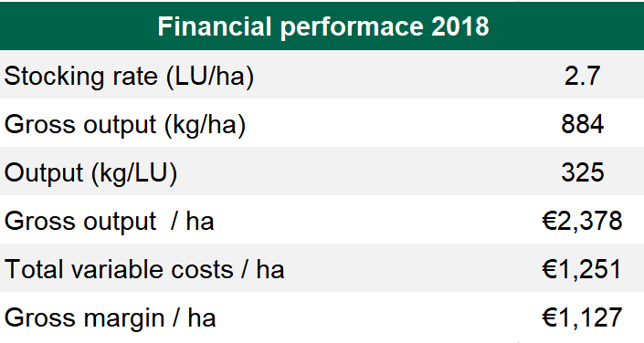The image size is (644, 343).
Task: Select the Output (kg/LU) label
Action: coord(90,173)
